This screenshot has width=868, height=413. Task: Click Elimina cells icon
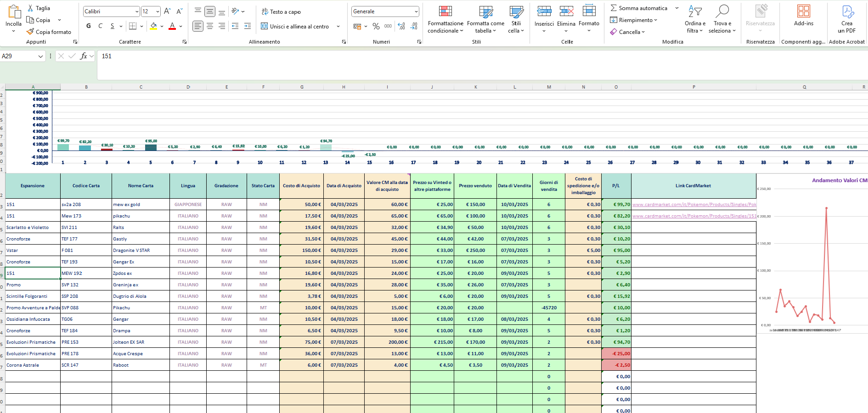click(x=566, y=11)
